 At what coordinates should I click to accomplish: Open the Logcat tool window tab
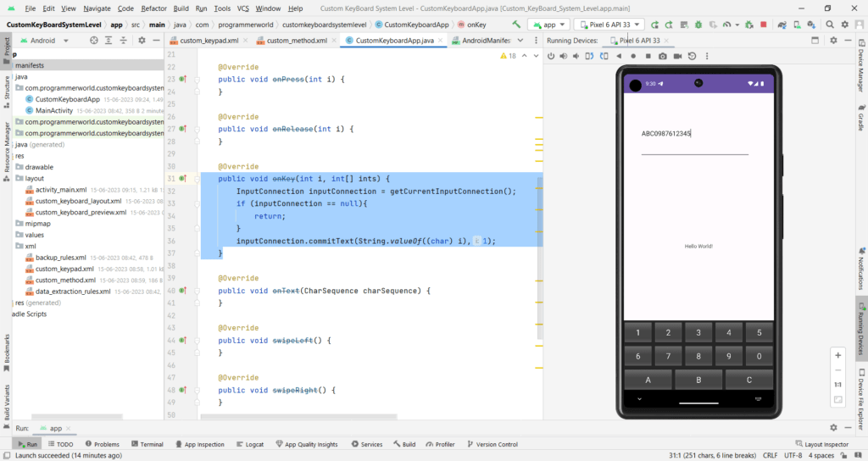[250, 444]
